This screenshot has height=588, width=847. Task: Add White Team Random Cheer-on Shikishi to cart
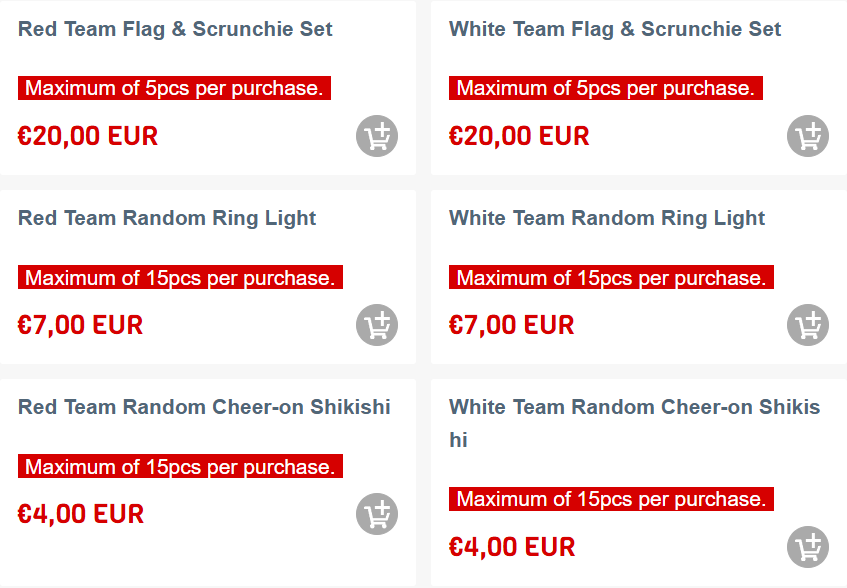point(808,547)
